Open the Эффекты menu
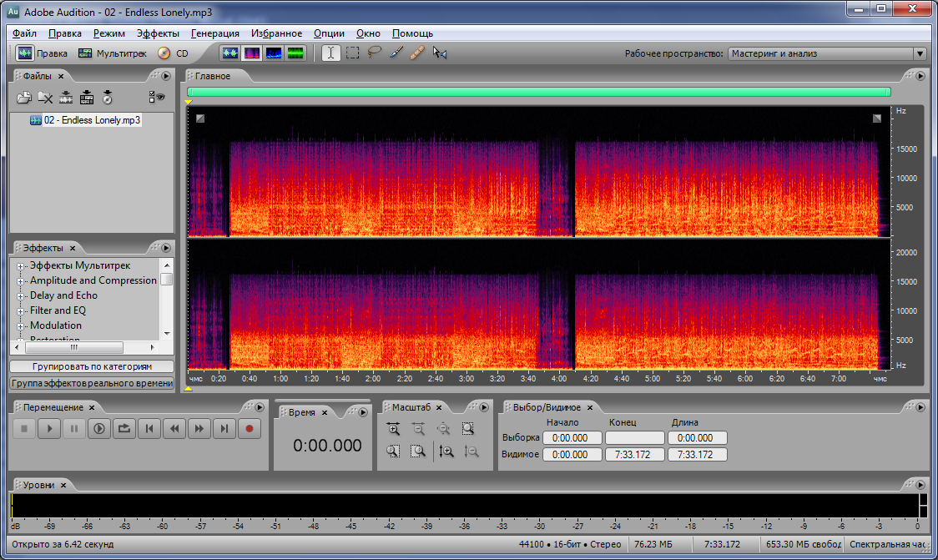 [158, 33]
